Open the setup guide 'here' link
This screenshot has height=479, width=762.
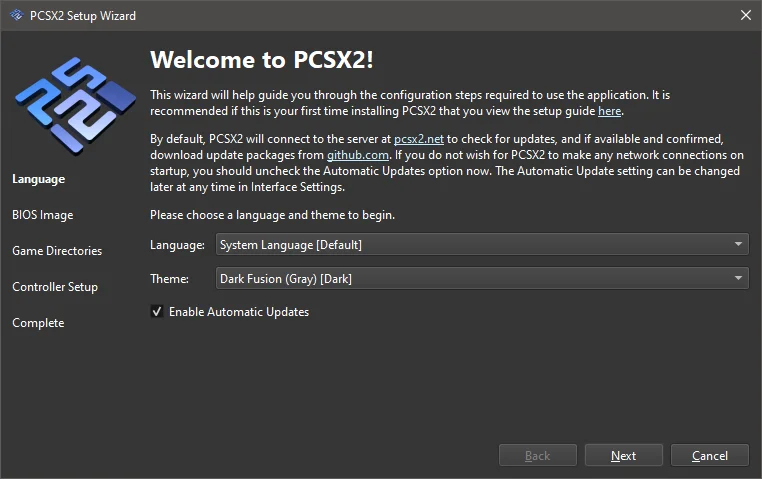point(609,111)
